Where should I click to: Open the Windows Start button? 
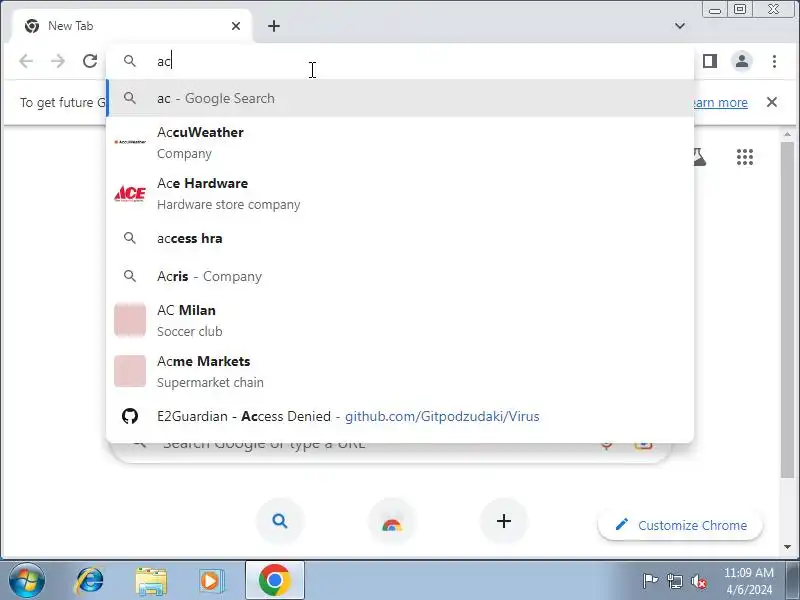(x=27, y=581)
